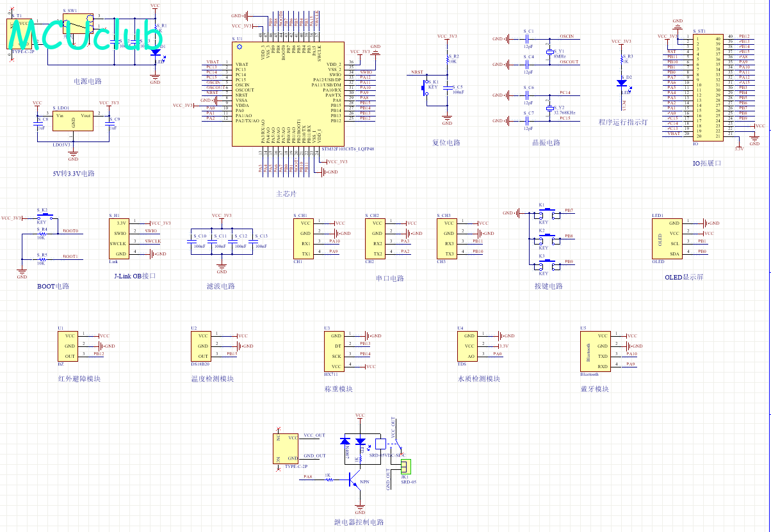Select the 继电器控制电路 title text
771x532 pixels.
[x=359, y=522]
